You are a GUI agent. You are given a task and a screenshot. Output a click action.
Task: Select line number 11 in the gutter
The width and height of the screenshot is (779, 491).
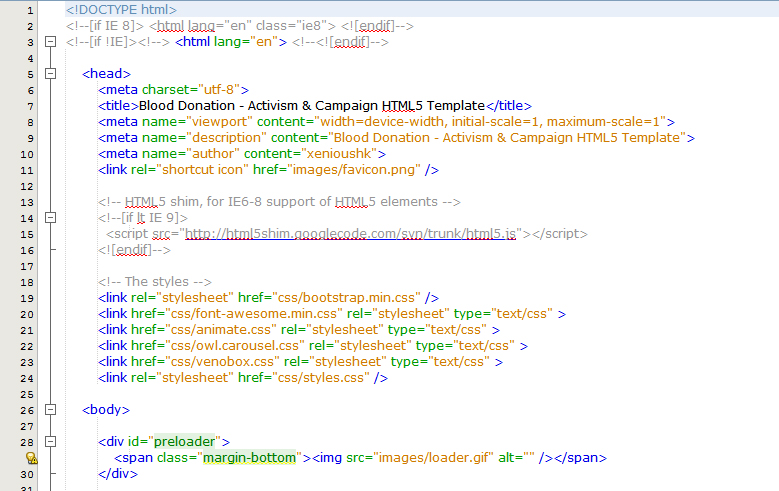click(27, 170)
